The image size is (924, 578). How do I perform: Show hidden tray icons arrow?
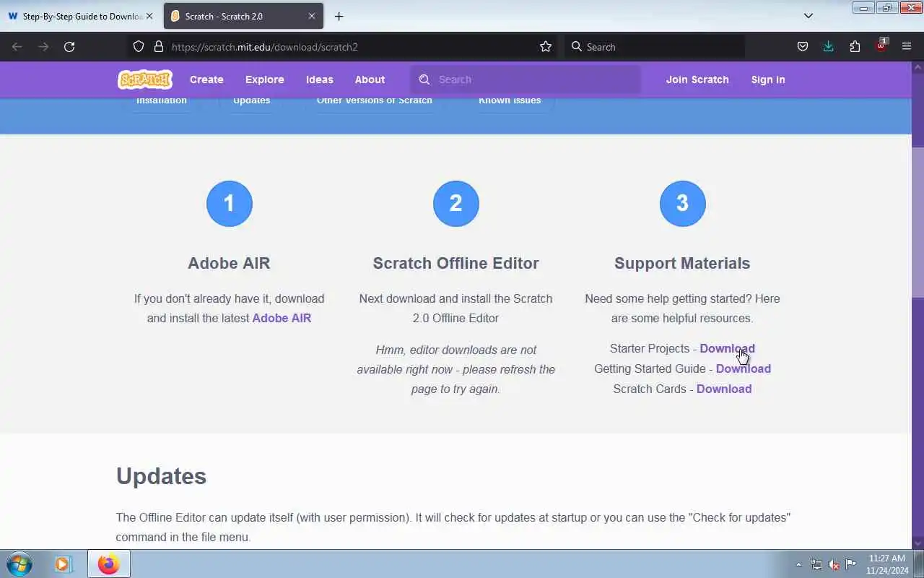798,565
